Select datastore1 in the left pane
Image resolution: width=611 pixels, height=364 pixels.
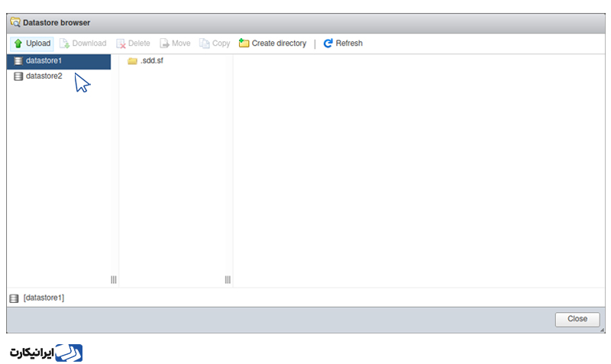[x=59, y=61]
